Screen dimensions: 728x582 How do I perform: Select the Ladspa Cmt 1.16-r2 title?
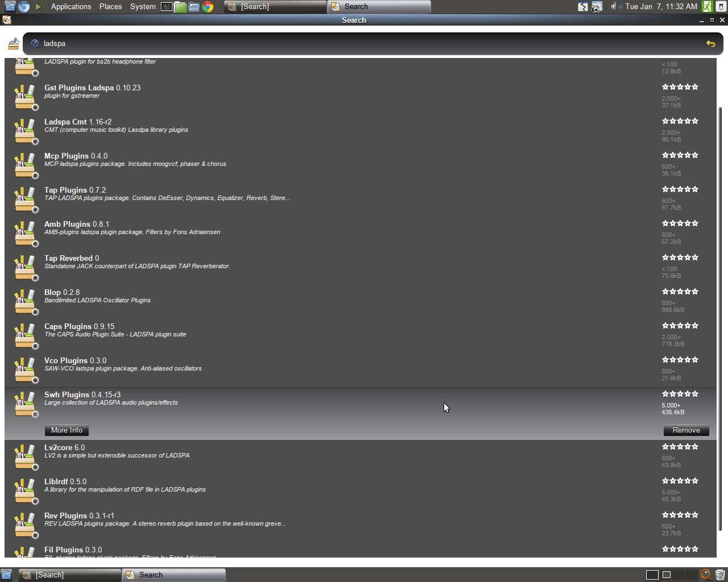pyautogui.click(x=78, y=122)
